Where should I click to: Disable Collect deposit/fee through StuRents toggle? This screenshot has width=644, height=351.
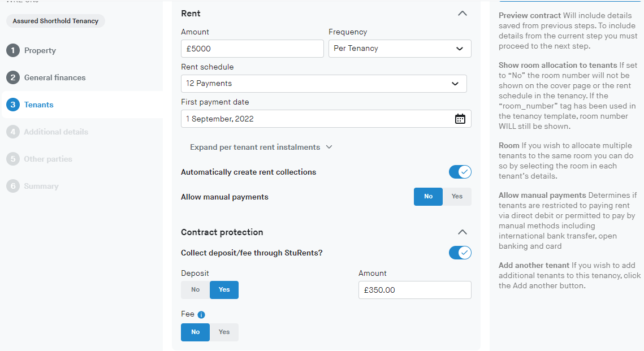click(460, 253)
